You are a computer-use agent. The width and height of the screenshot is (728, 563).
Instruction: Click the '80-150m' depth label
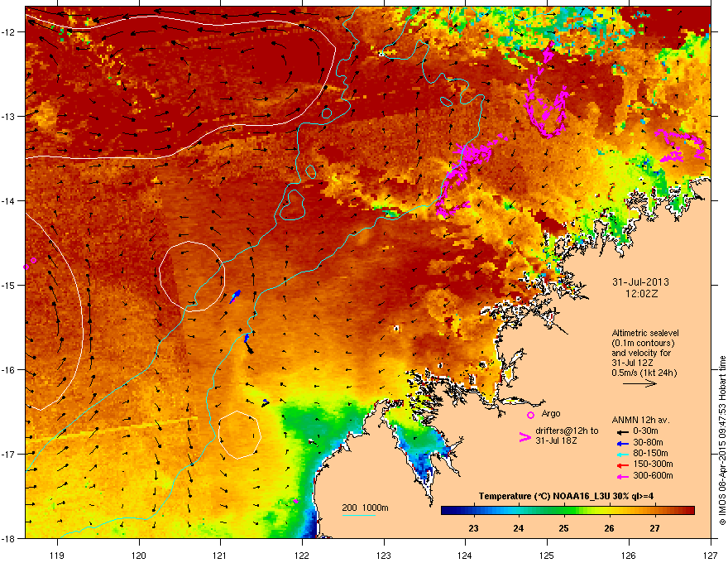[x=650, y=453]
